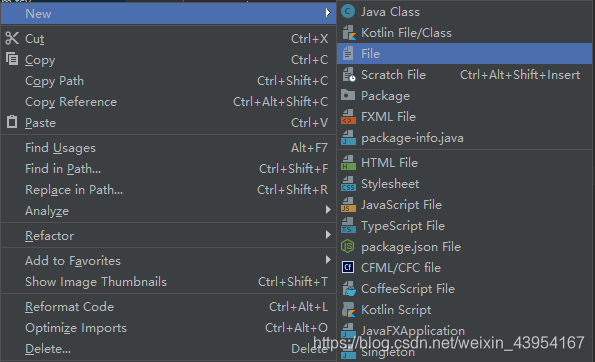The height and width of the screenshot is (362, 595).
Task: Select Copy from the context menu
Action: (168, 60)
